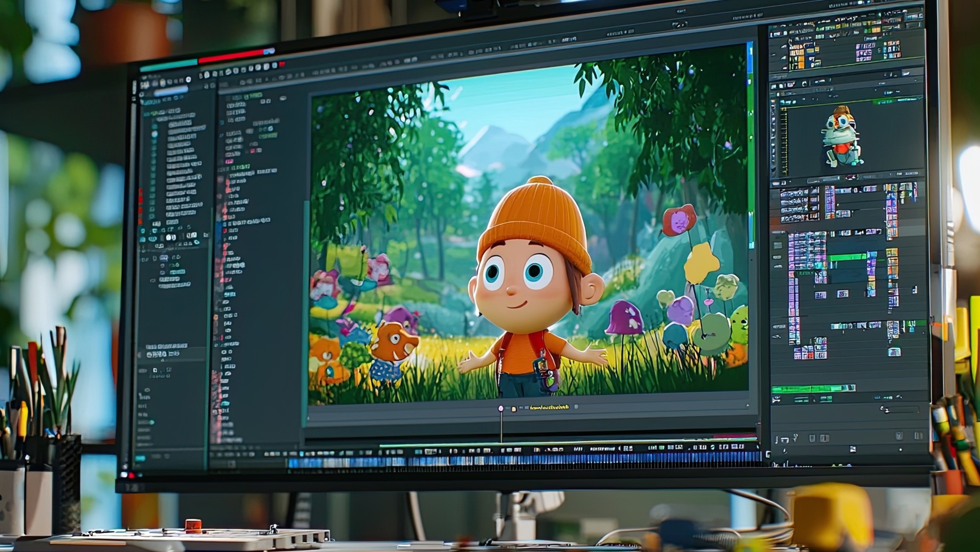Image resolution: width=980 pixels, height=552 pixels.
Task: Click the pink playhead handle above the timeline
Action: click(501, 408)
